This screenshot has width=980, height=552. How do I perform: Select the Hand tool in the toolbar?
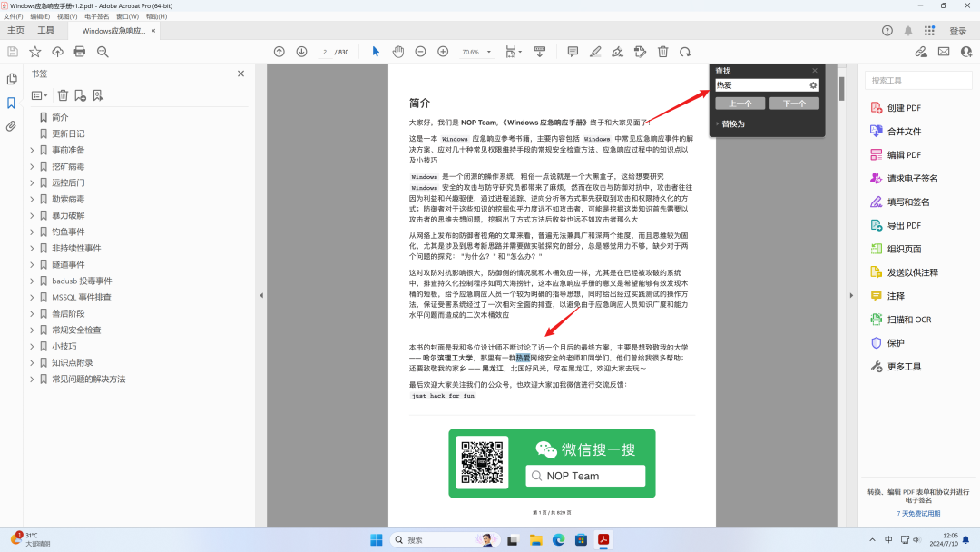[397, 52]
